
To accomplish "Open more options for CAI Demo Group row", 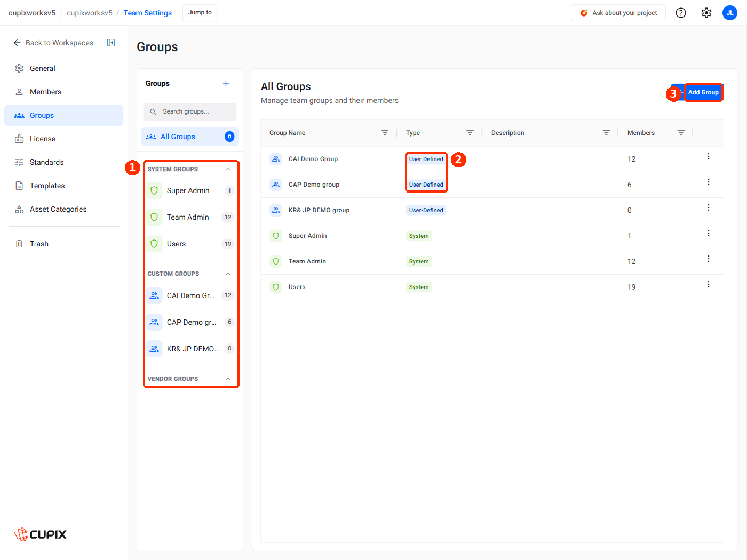I will (x=709, y=156).
